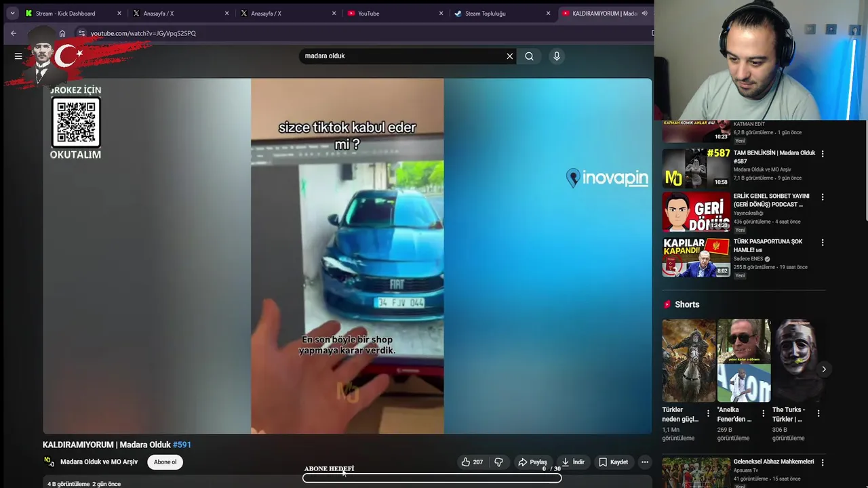Click the Madara Olduk ve MO Arşiv channel avatar
868x488 pixels.
49,462
